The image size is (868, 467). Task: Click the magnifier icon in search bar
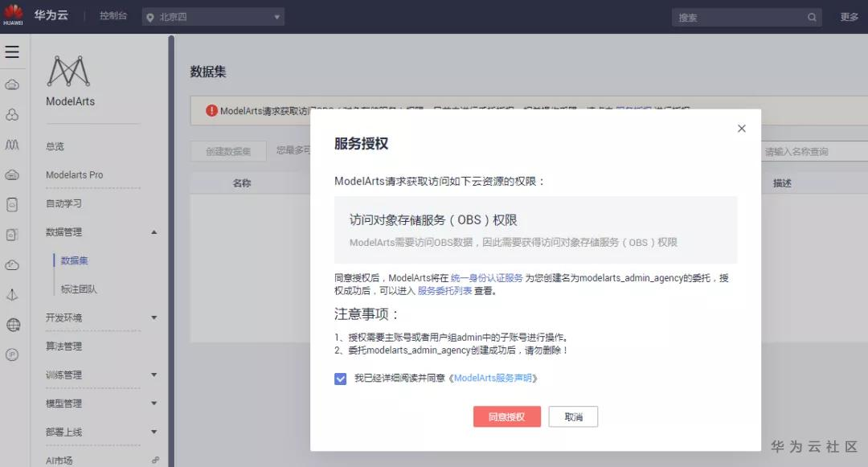click(x=812, y=16)
